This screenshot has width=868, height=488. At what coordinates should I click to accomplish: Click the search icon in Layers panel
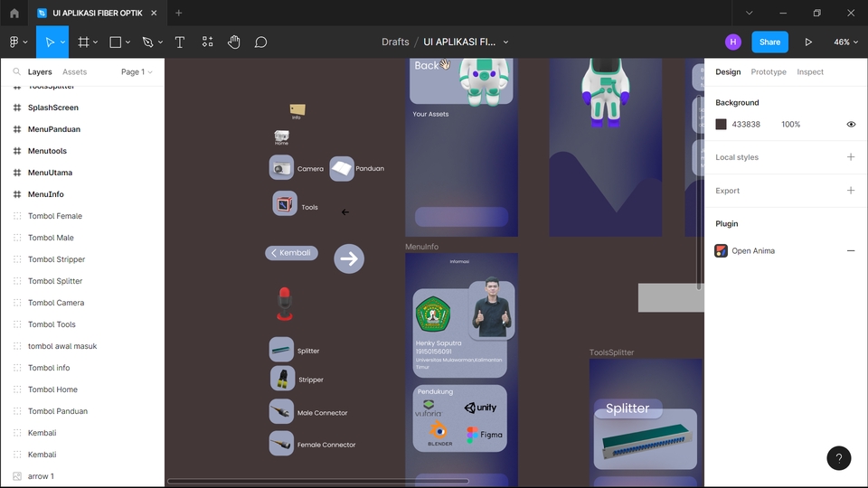16,72
